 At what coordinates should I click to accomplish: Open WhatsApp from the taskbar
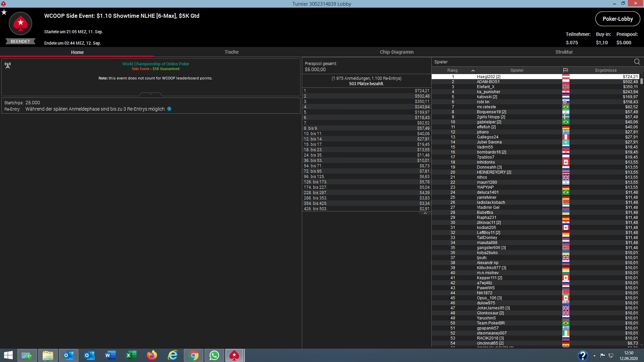[x=214, y=355]
